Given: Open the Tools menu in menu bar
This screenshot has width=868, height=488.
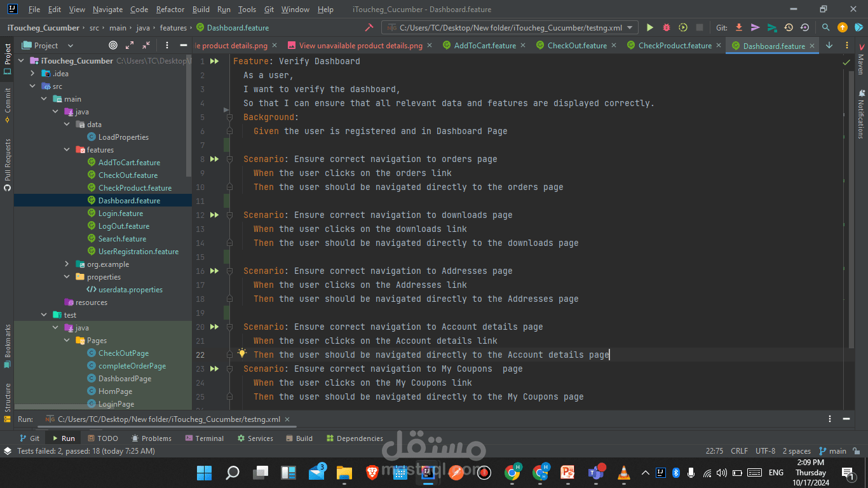Looking at the screenshot, I should click(247, 10).
